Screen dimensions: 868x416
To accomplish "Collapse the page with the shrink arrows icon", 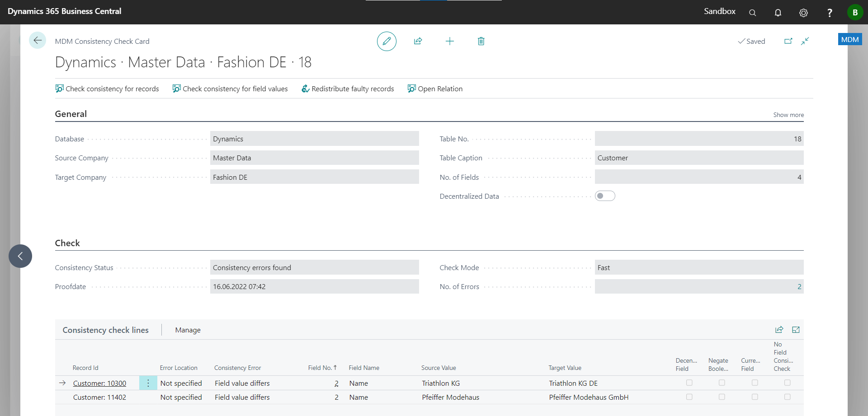I will [805, 41].
